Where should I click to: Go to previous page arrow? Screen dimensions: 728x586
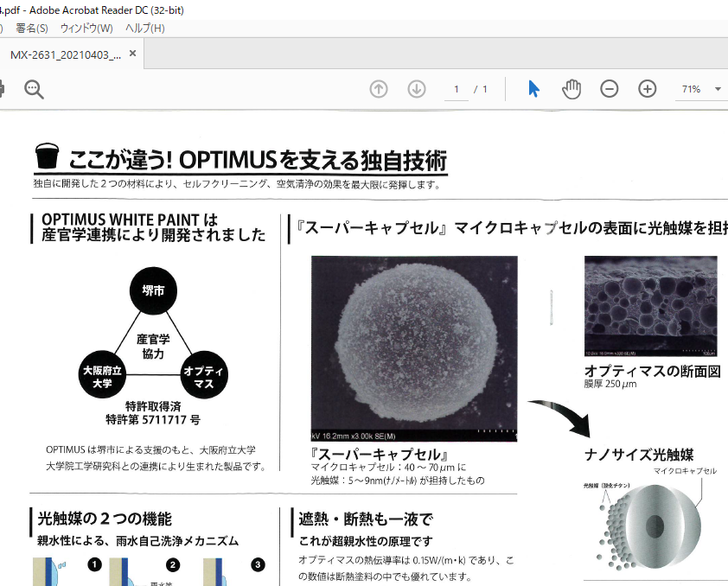click(x=379, y=89)
